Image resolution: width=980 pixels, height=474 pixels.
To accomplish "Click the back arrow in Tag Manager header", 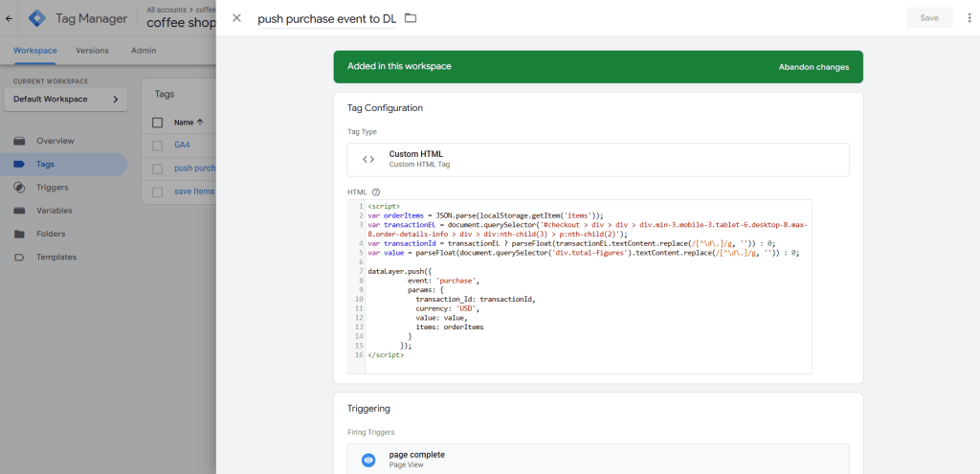I will 9,19.
